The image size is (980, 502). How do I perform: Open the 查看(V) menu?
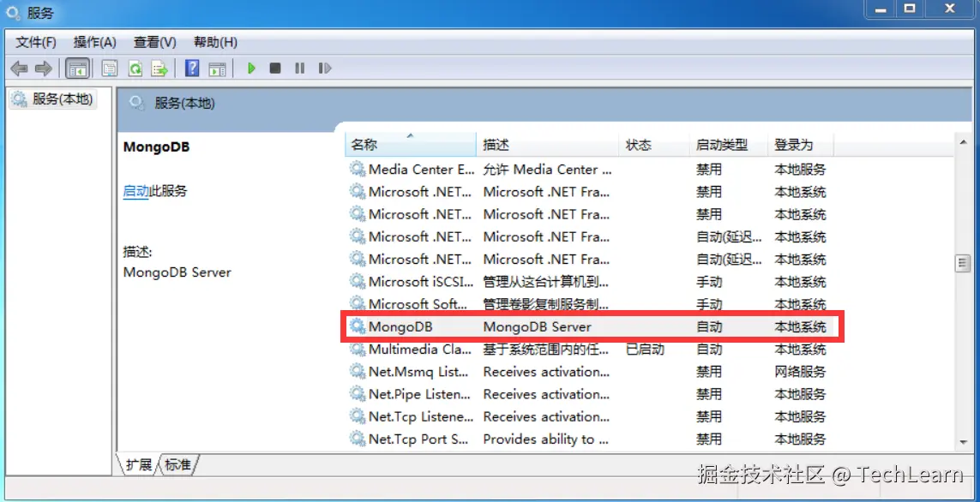point(155,43)
